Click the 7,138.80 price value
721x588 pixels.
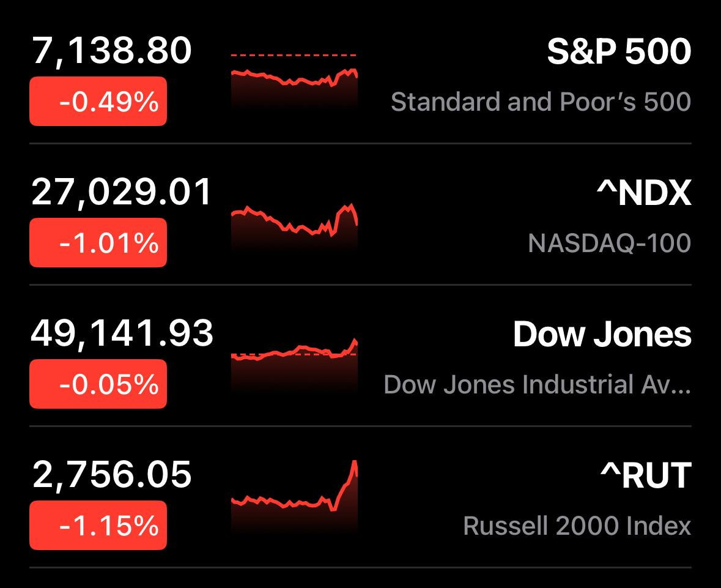pyautogui.click(x=112, y=51)
